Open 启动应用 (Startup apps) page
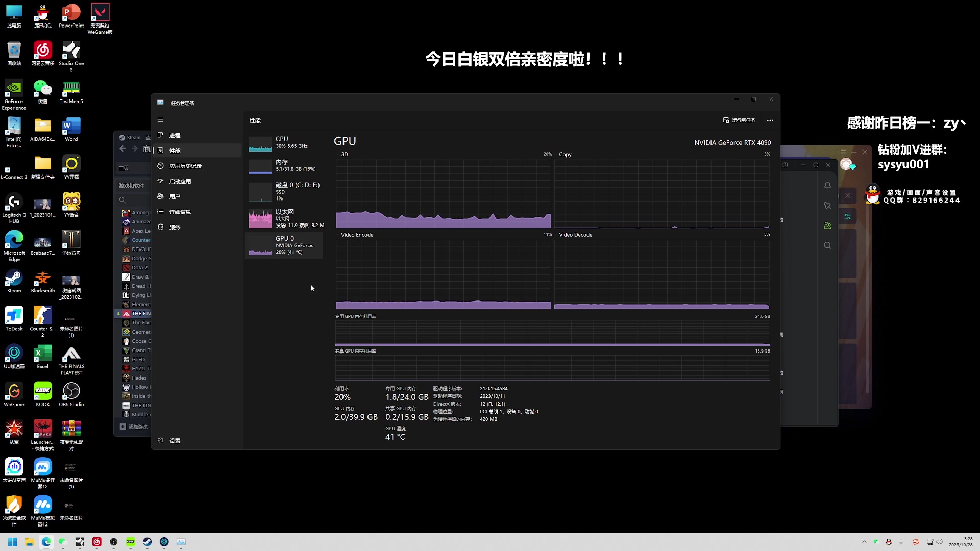This screenshot has height=551, width=980. click(197, 181)
